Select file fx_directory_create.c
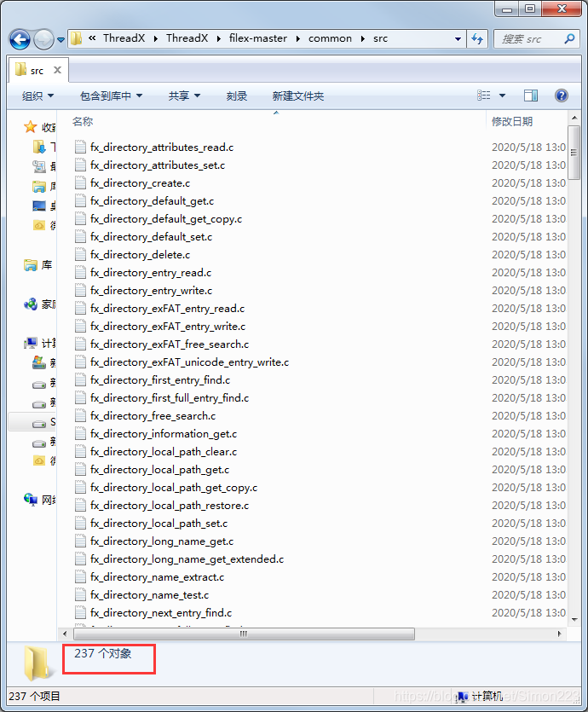Screen dimensions: 588x712 point(140,183)
